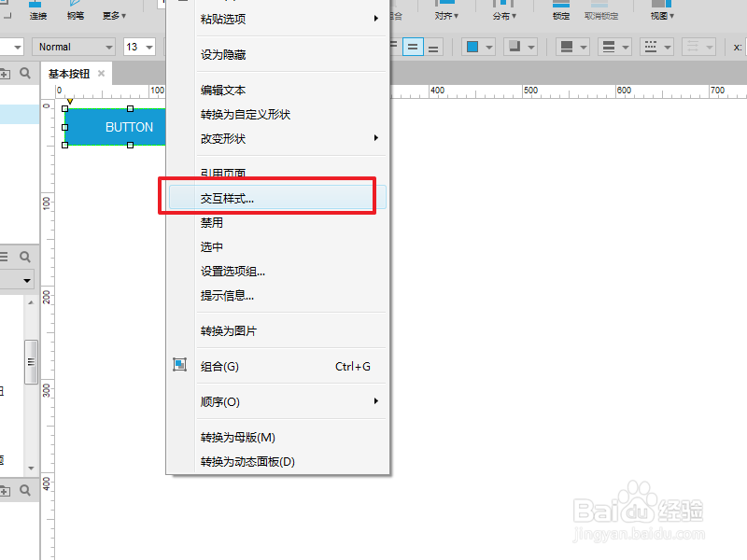This screenshot has width=747, height=560.
Task: Open the widget library selection dropdown
Action: [17, 280]
